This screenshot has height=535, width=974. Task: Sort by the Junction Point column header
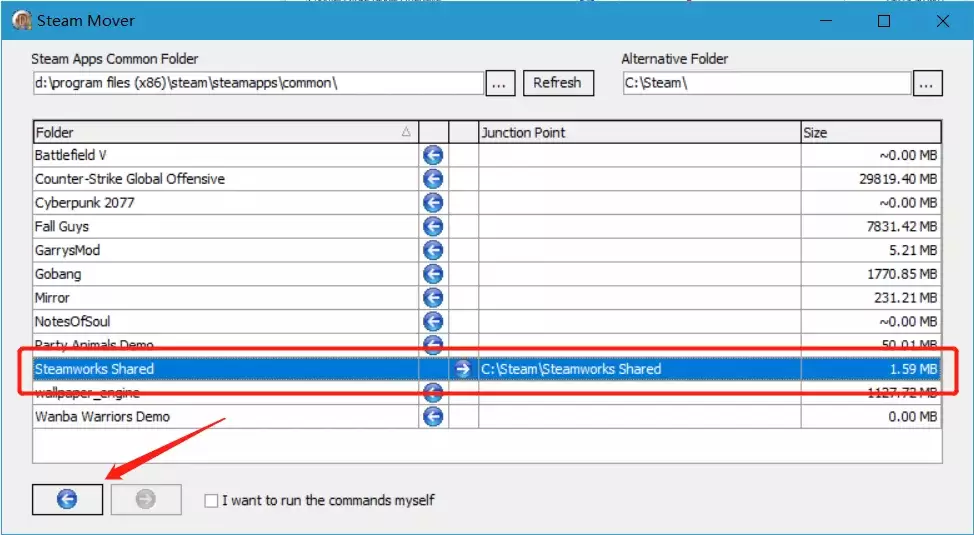640,132
